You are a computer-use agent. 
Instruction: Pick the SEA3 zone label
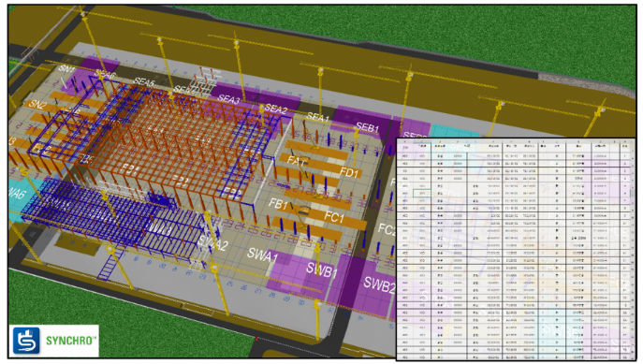click(x=228, y=99)
